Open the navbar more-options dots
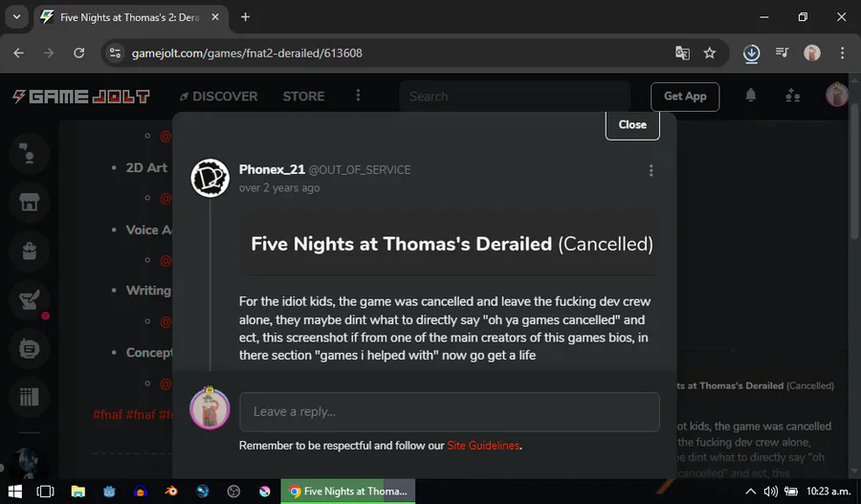Image resolution: width=861 pixels, height=504 pixels. click(358, 96)
